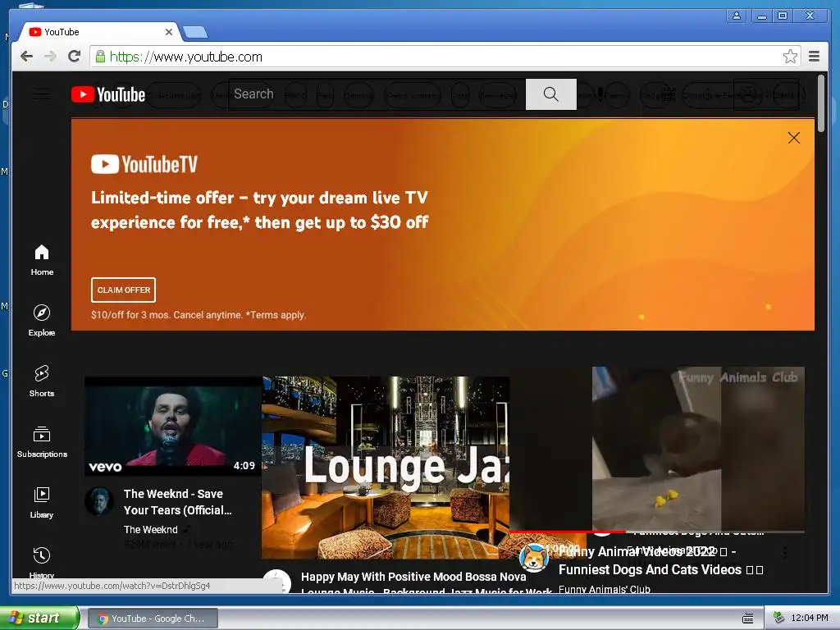Open The Weeknd channel name link
The width and height of the screenshot is (840, 630).
tap(151, 529)
